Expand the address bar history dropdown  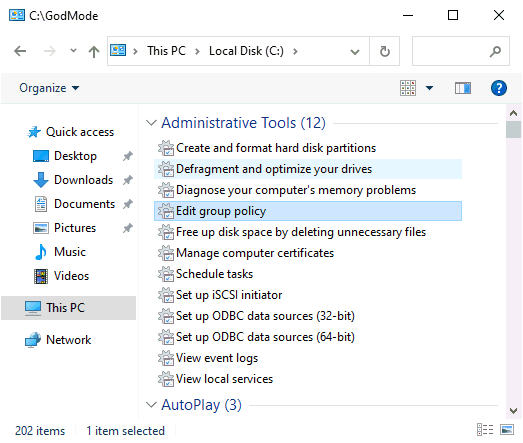(x=355, y=52)
